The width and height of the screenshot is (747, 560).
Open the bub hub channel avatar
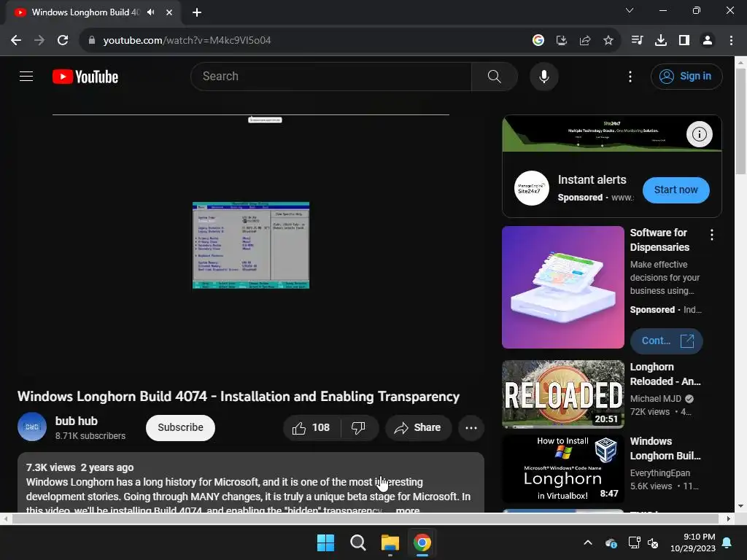(x=32, y=427)
